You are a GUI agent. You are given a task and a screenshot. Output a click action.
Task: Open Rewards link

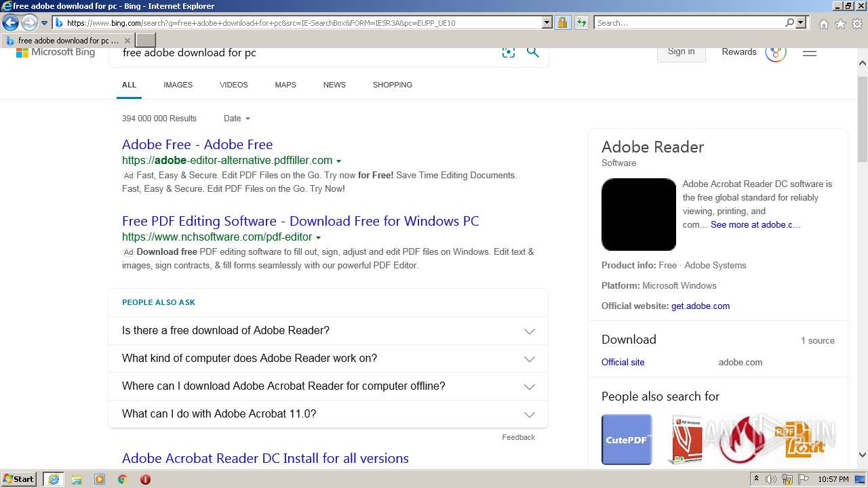point(739,52)
